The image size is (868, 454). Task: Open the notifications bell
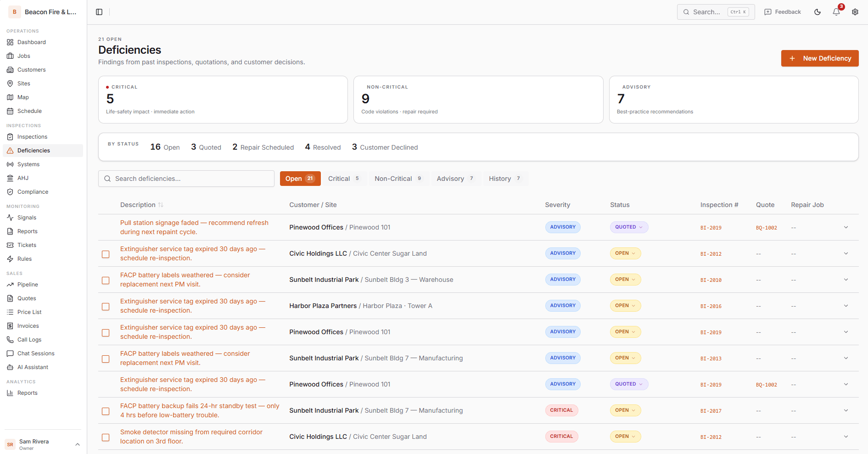click(836, 12)
